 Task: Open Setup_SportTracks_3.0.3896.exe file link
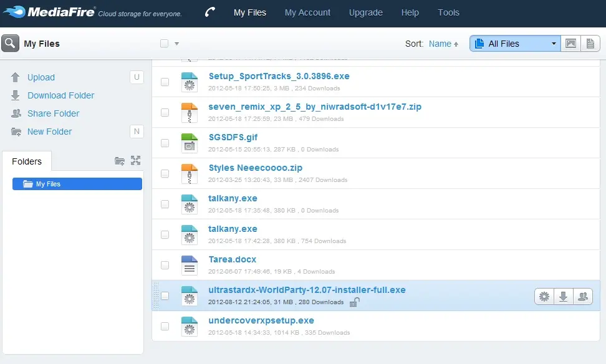(279, 76)
